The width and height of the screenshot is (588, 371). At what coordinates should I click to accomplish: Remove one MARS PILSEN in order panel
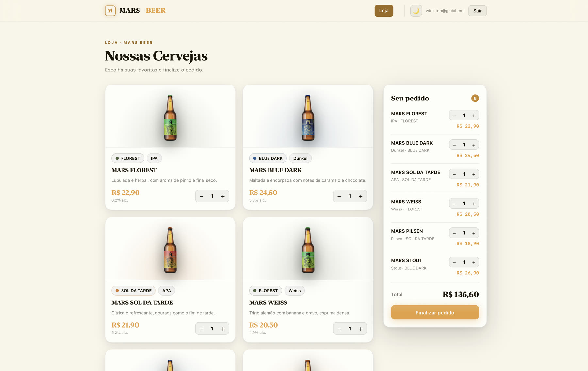pyautogui.click(x=454, y=233)
